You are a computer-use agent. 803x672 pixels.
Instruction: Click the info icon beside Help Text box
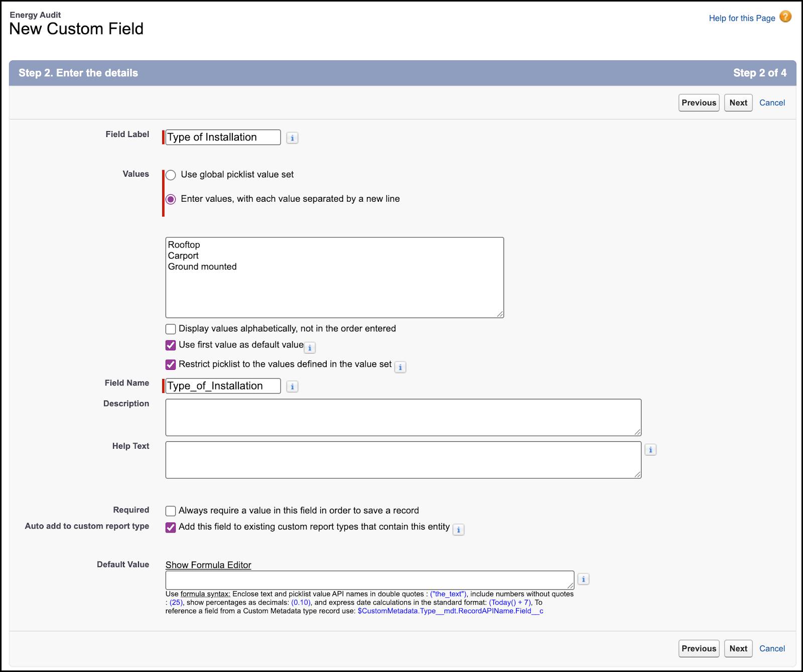coord(650,450)
